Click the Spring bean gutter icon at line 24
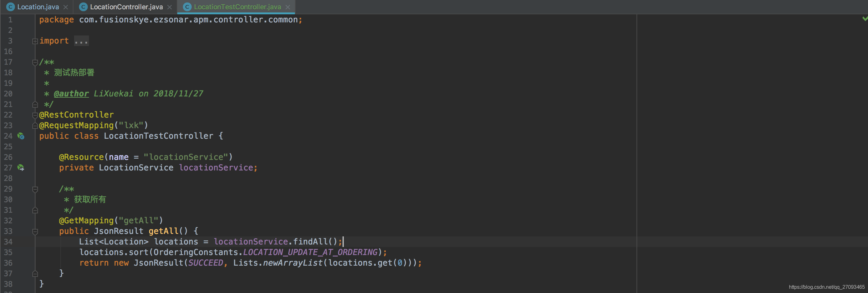 [x=21, y=136]
